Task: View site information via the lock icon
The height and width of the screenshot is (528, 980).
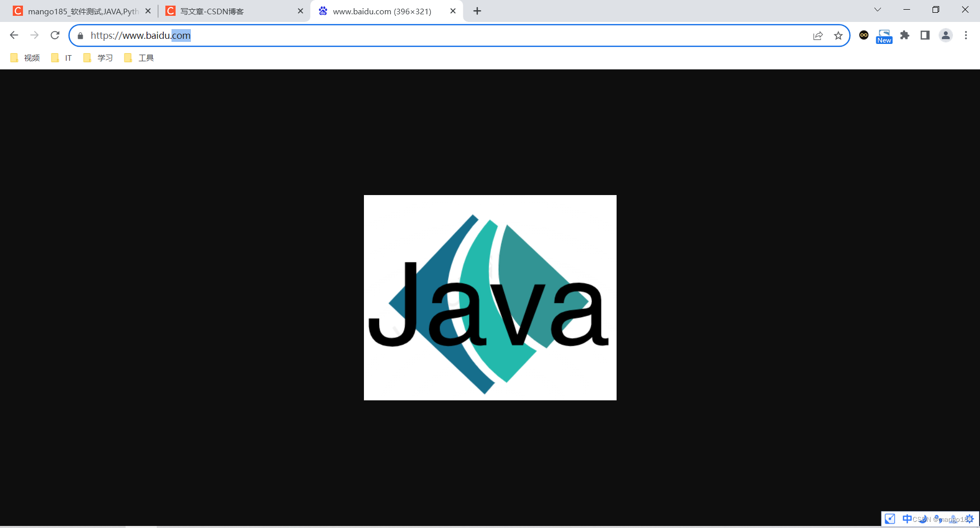Action: click(x=80, y=36)
